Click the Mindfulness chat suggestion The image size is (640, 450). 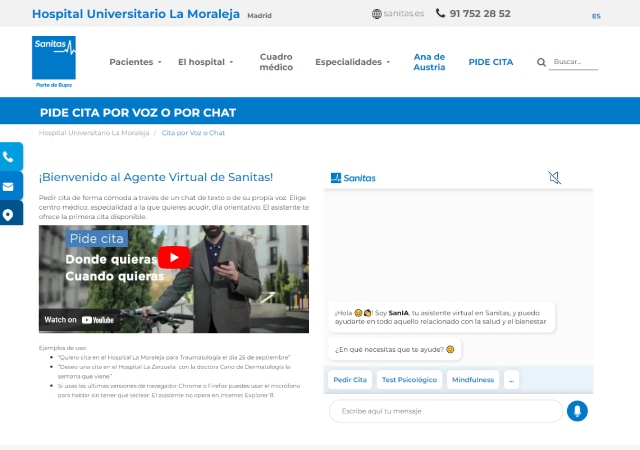tap(473, 380)
